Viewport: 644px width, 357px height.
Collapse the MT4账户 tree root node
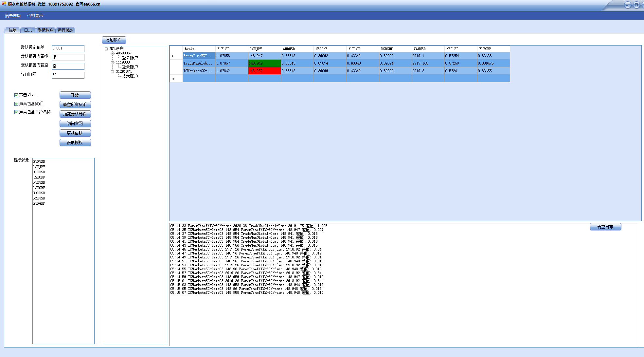(x=106, y=49)
